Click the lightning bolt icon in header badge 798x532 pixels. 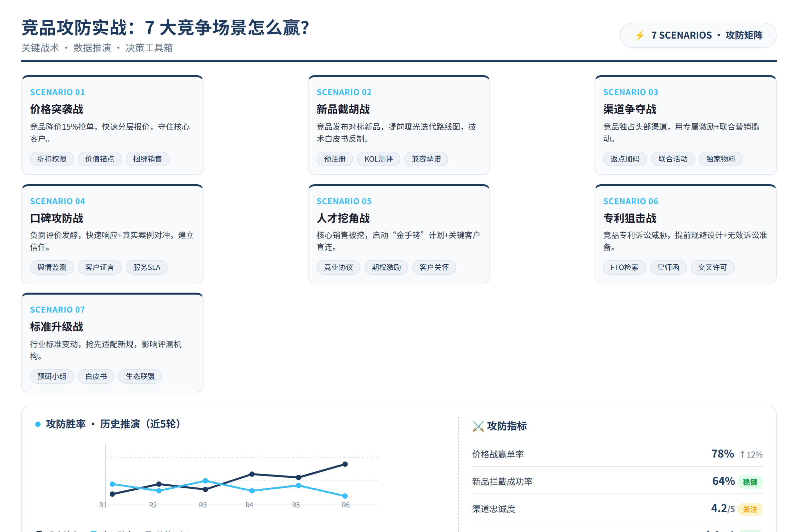click(x=640, y=35)
